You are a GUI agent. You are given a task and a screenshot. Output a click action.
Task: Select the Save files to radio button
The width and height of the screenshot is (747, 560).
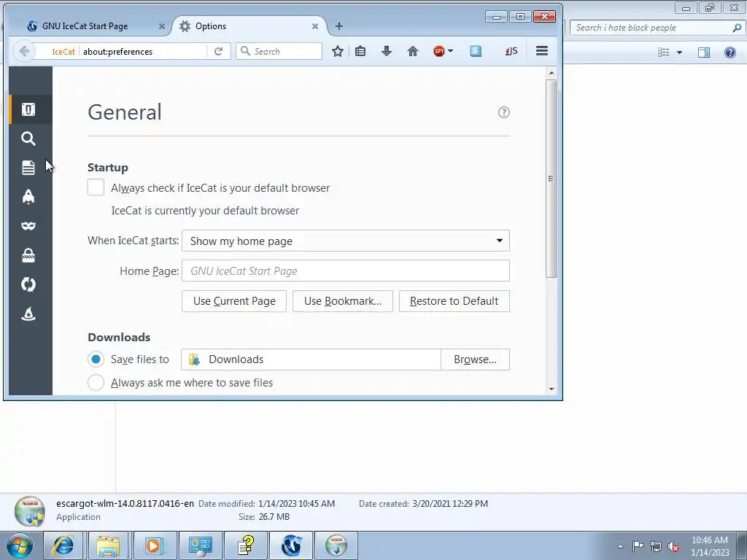96,359
